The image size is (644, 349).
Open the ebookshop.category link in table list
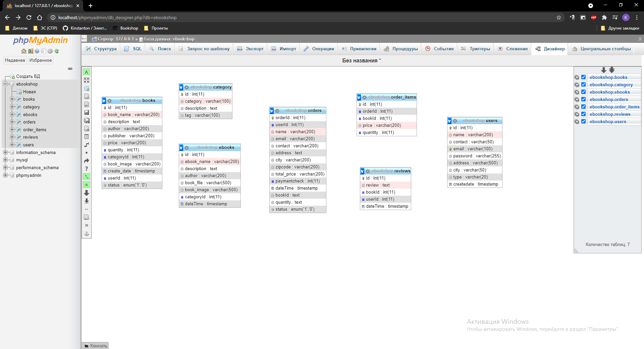click(611, 85)
